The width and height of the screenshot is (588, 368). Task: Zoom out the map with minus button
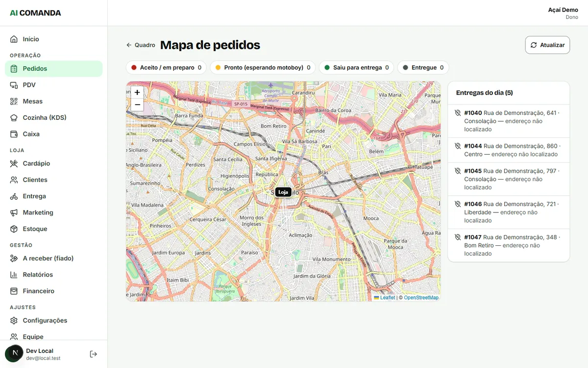pyautogui.click(x=137, y=105)
